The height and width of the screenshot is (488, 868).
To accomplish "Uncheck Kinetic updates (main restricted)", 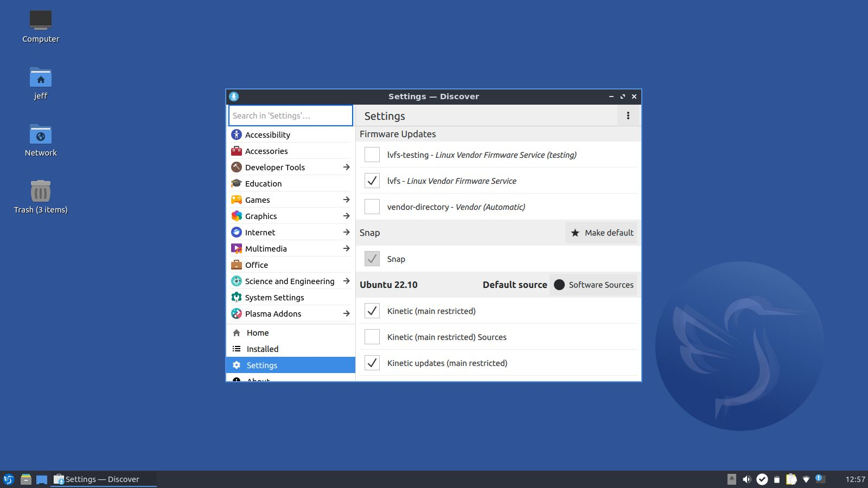I will click(x=372, y=363).
